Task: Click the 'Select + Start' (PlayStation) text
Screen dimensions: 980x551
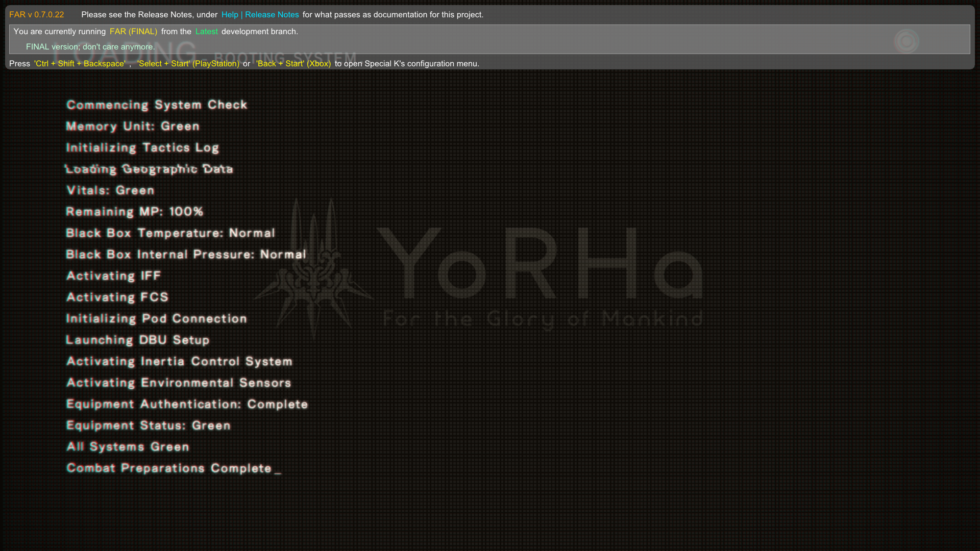Action: pos(188,64)
